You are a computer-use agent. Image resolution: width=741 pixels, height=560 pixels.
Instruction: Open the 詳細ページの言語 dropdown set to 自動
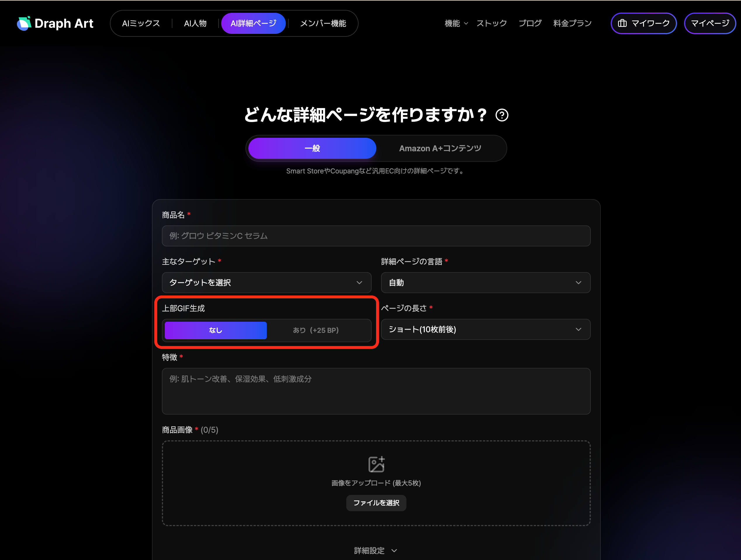click(486, 283)
